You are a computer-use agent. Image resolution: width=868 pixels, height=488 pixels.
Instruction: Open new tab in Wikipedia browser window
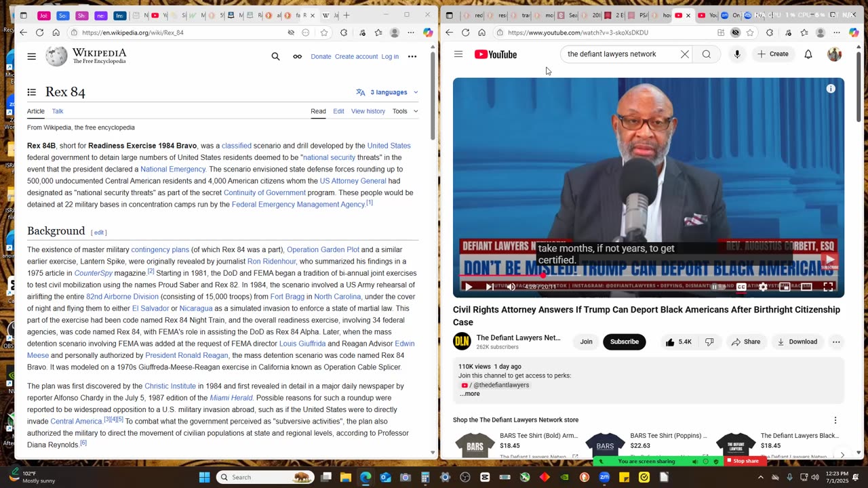[x=347, y=15]
